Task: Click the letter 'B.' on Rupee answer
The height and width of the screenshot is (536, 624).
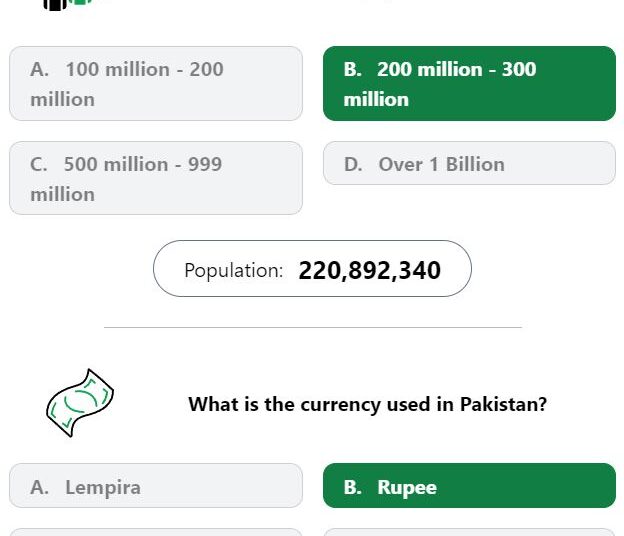Action: pyautogui.click(x=353, y=487)
